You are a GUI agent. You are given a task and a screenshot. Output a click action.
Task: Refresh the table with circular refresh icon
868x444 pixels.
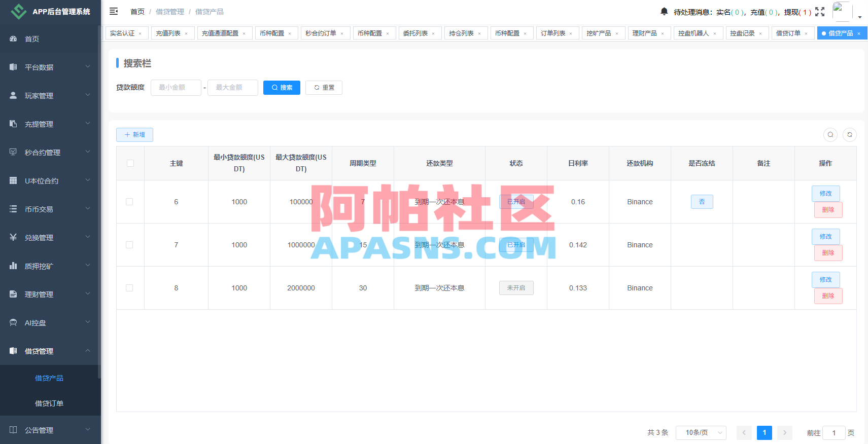coord(850,135)
